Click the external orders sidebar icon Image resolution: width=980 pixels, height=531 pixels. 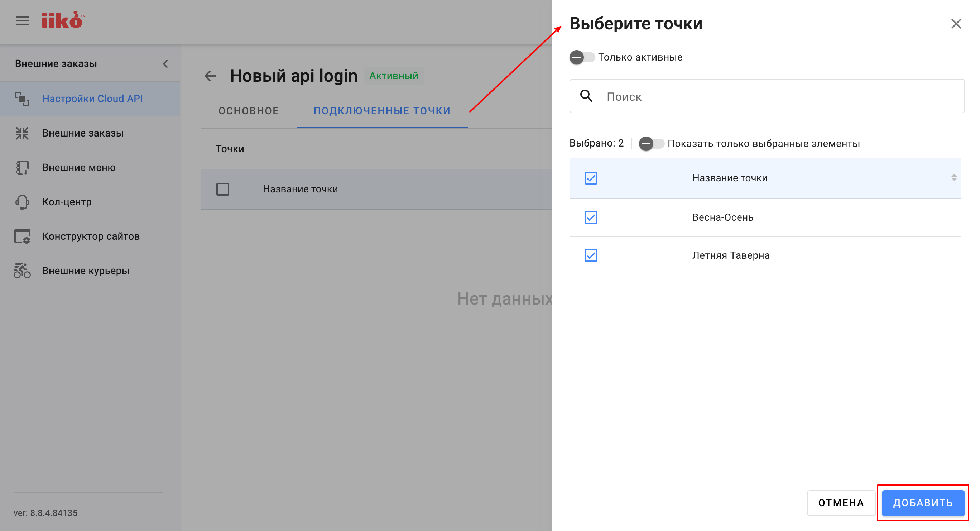click(22, 133)
